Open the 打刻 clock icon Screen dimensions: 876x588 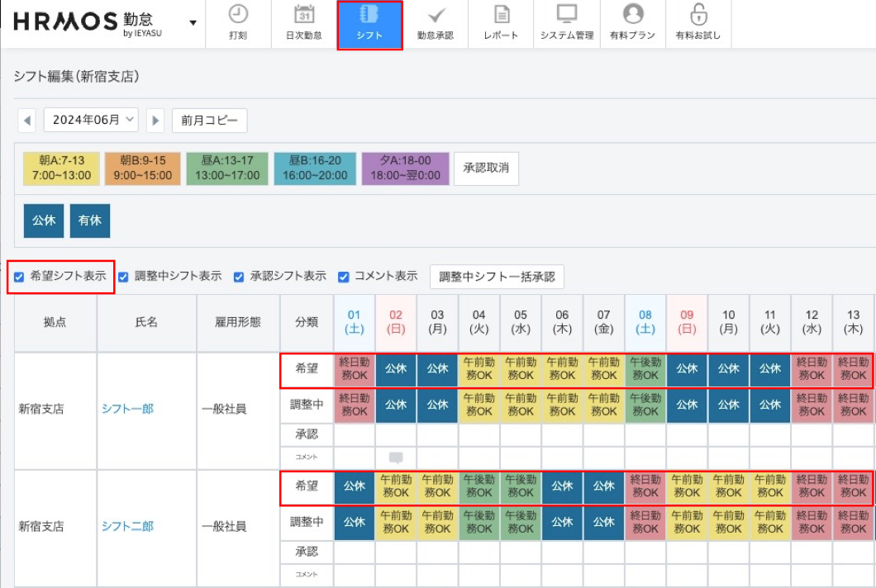tap(237, 15)
